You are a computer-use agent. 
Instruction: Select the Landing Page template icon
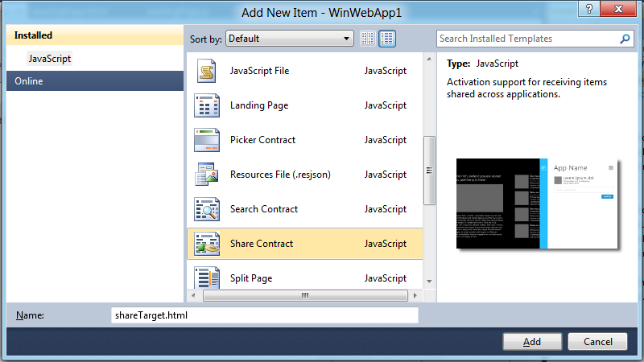tap(207, 106)
